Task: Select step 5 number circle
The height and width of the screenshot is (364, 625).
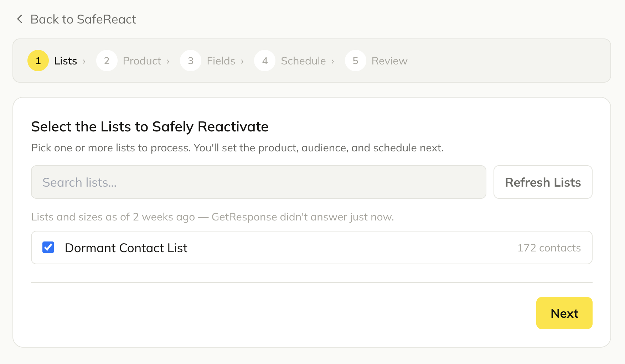Action: [x=356, y=61]
